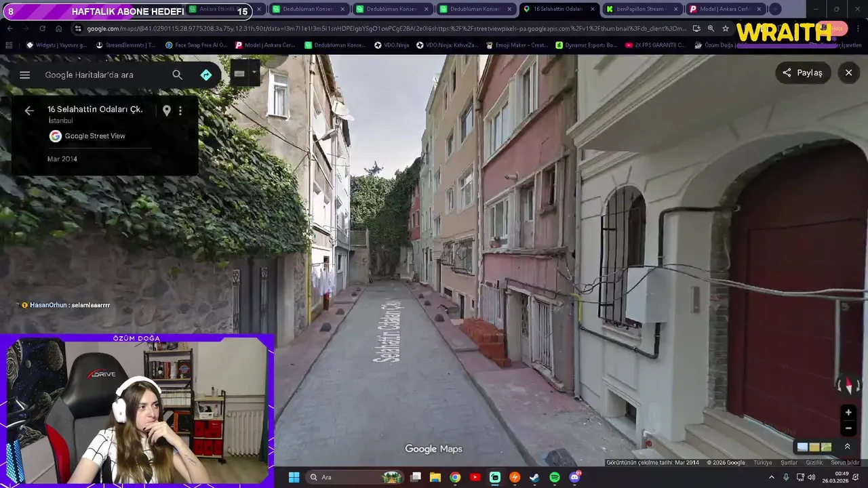The width and height of the screenshot is (868, 488).
Task: Click the Paylaş share button
Action: click(803, 73)
